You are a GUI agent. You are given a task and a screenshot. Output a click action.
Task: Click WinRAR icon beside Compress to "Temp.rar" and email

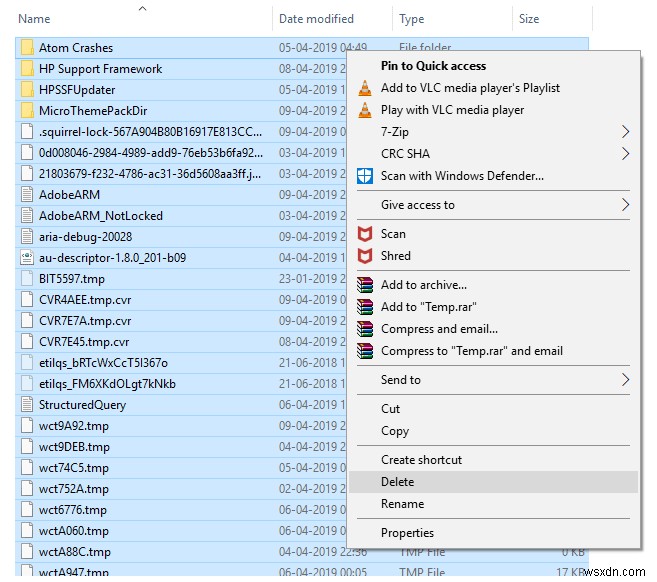pos(365,351)
